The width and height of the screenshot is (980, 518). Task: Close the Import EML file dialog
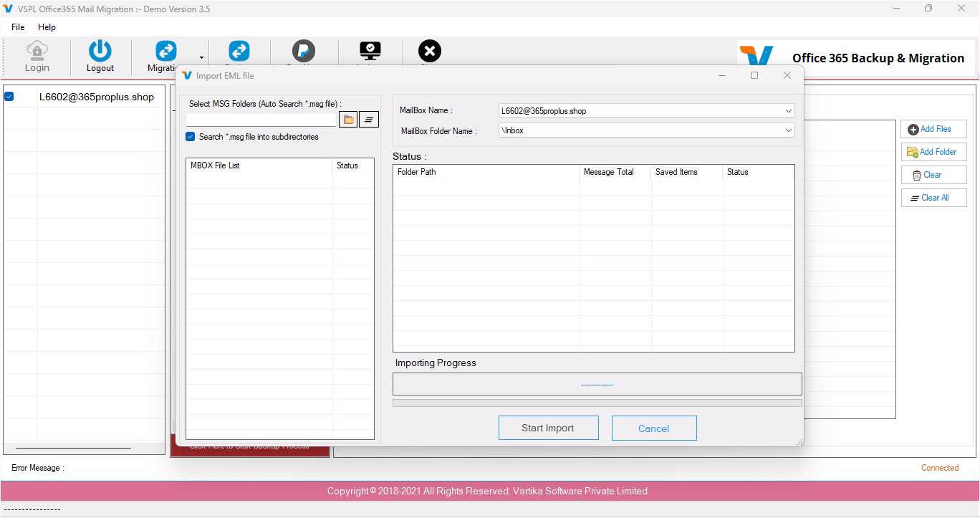[787, 75]
